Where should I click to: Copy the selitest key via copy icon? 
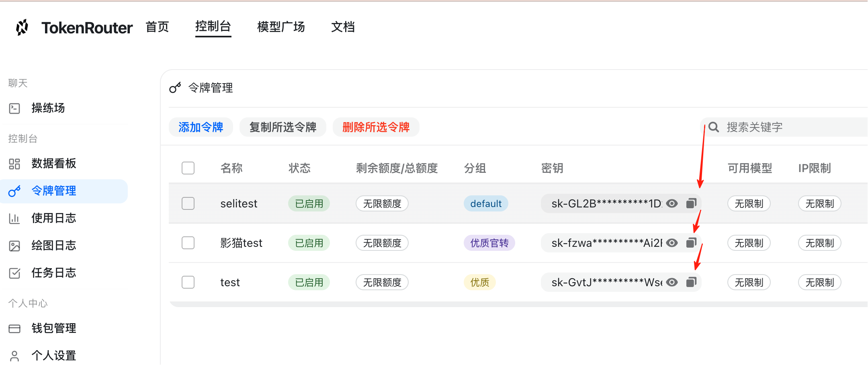point(691,203)
